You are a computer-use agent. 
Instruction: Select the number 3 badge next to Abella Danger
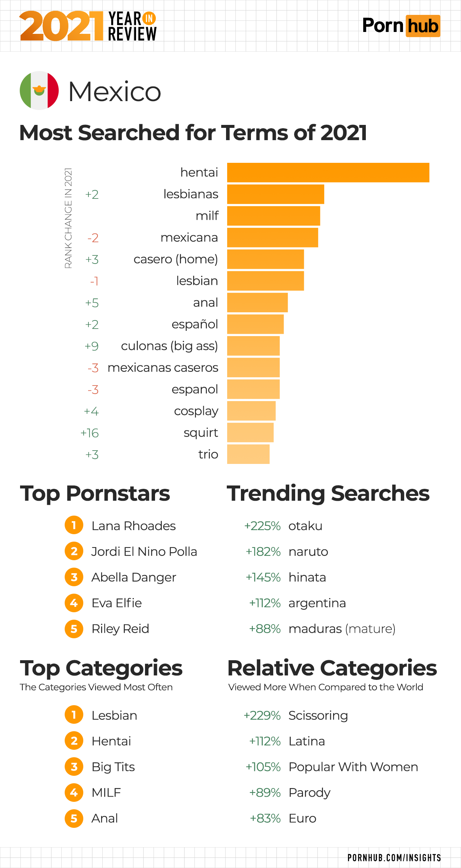tap(74, 577)
